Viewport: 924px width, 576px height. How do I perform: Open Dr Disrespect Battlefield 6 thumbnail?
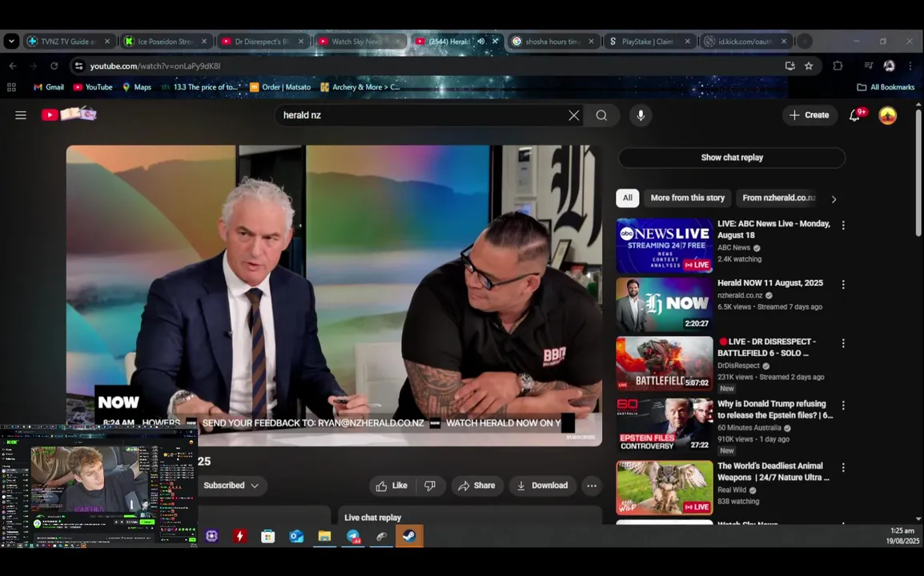[664, 363]
